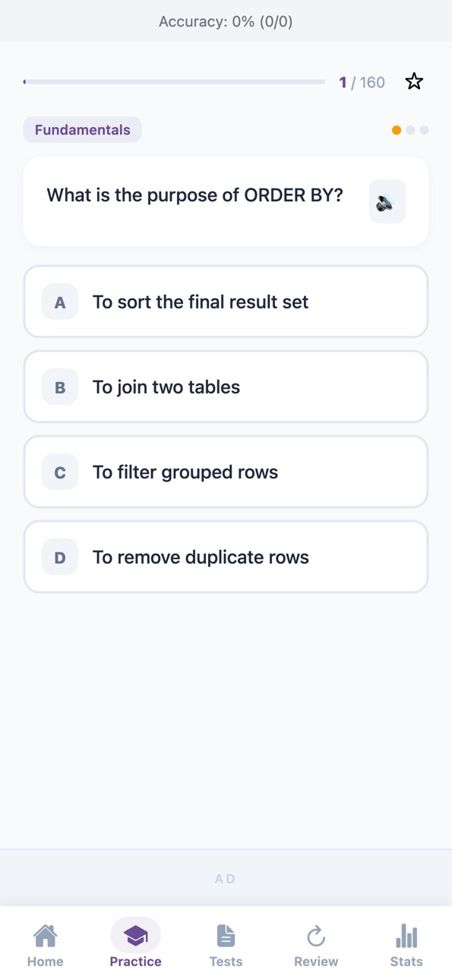
Task: Tap the Accuracy 0% header text
Action: pyautogui.click(x=226, y=21)
